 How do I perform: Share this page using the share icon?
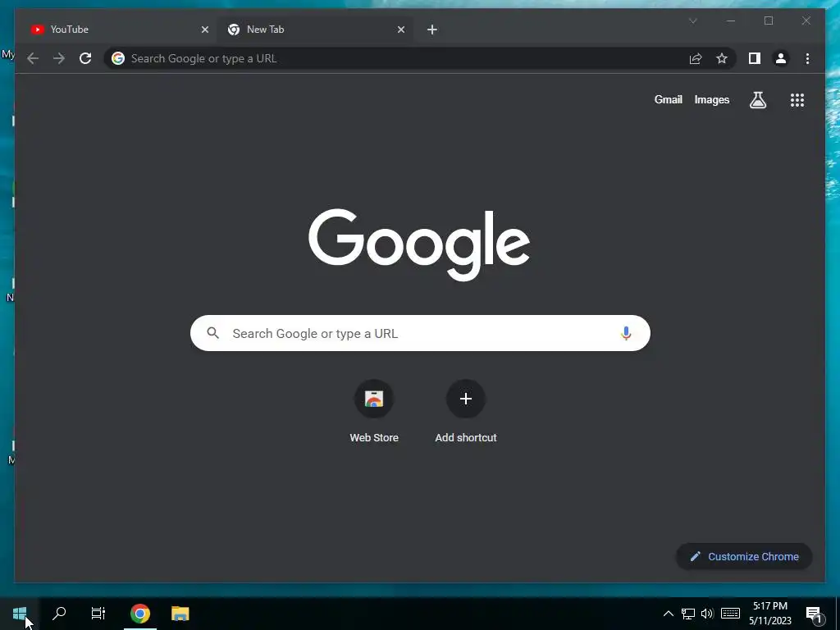696,58
